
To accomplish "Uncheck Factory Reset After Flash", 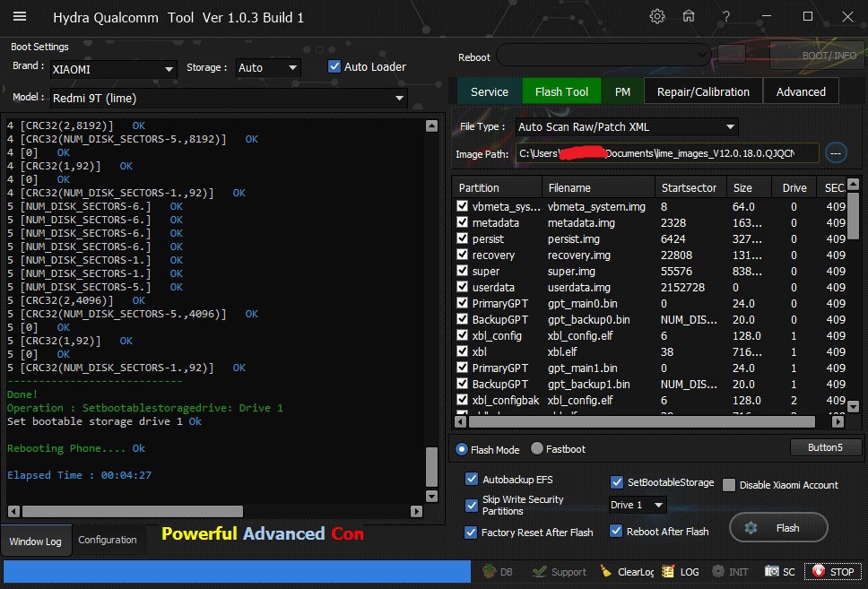I will pos(471,532).
